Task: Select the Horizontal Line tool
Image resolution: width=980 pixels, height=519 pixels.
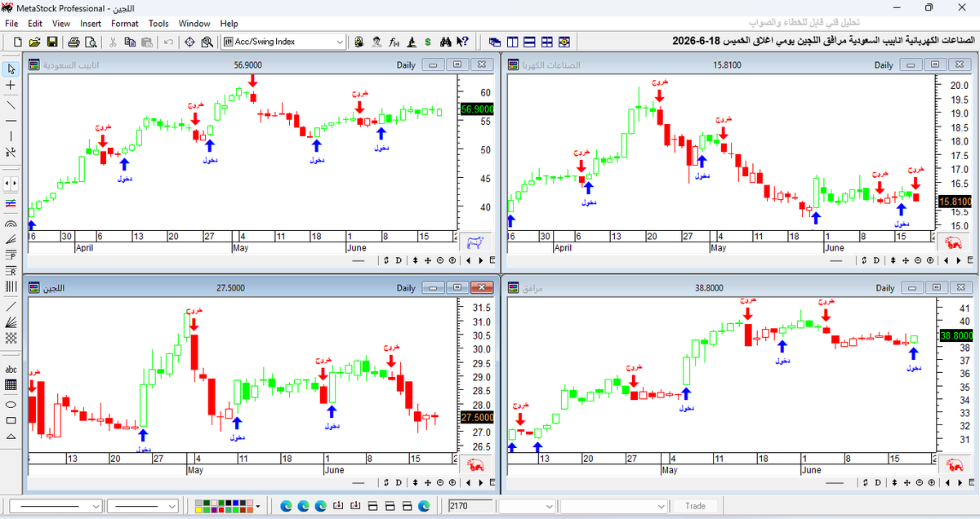Action: (x=11, y=120)
